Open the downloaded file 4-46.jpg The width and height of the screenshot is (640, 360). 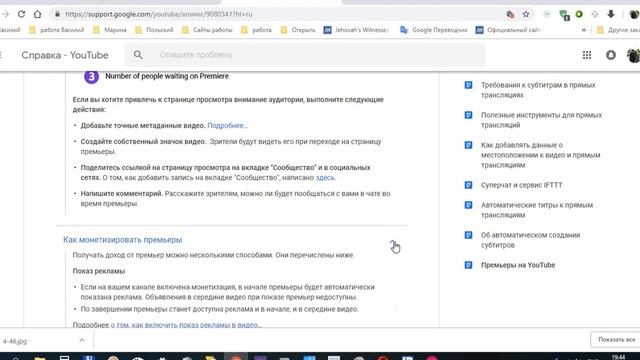15,341
